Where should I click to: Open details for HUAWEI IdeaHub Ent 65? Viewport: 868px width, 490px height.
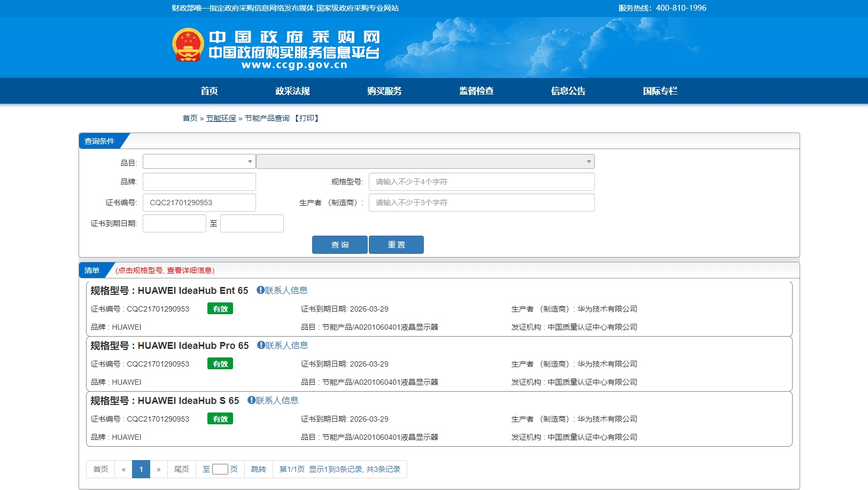[x=193, y=291]
